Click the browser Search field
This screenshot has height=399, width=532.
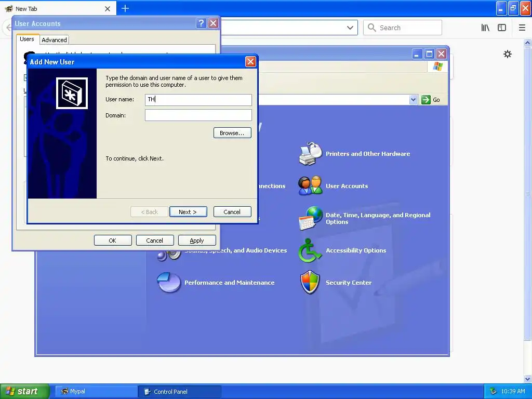[x=403, y=28]
